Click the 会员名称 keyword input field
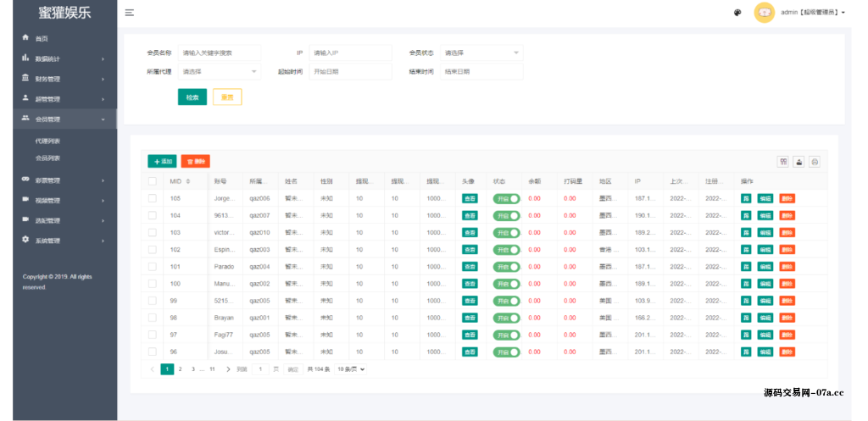This screenshot has height=421, width=868. (x=219, y=53)
